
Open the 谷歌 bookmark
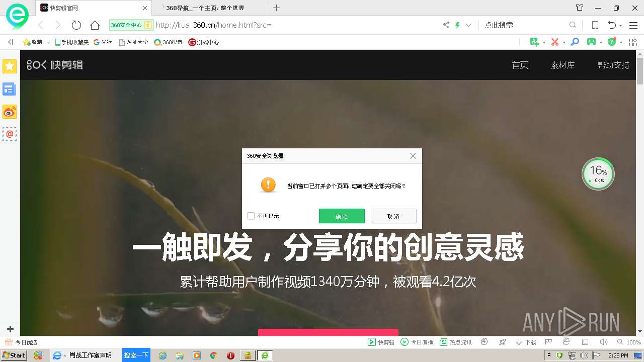[x=103, y=42]
